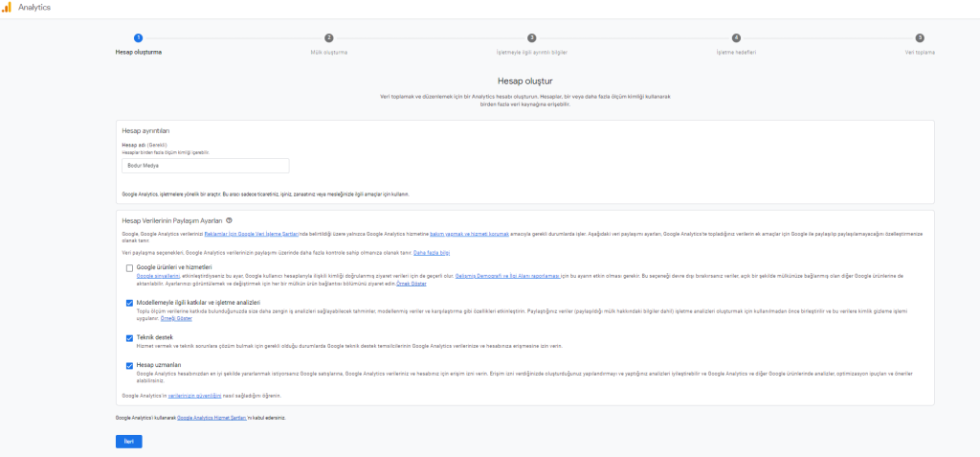Select step 2 Mülk oluşturma circle
The height and width of the screenshot is (457, 980).
point(329,38)
